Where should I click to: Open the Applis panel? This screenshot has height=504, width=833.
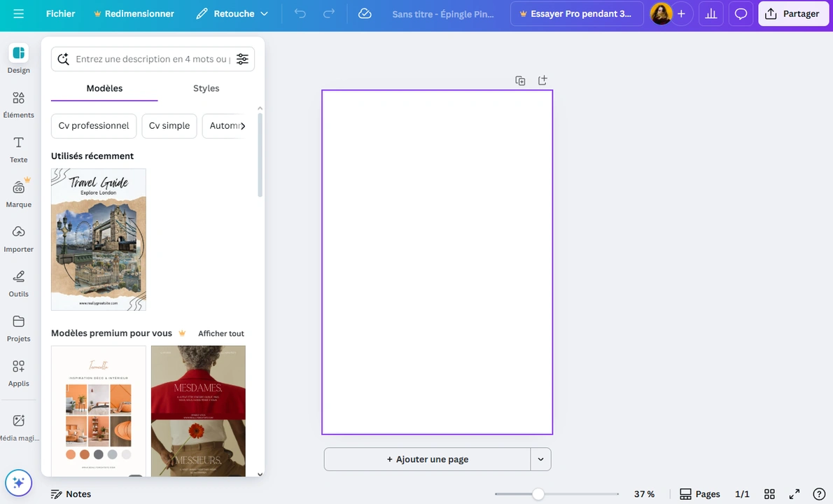point(18,372)
